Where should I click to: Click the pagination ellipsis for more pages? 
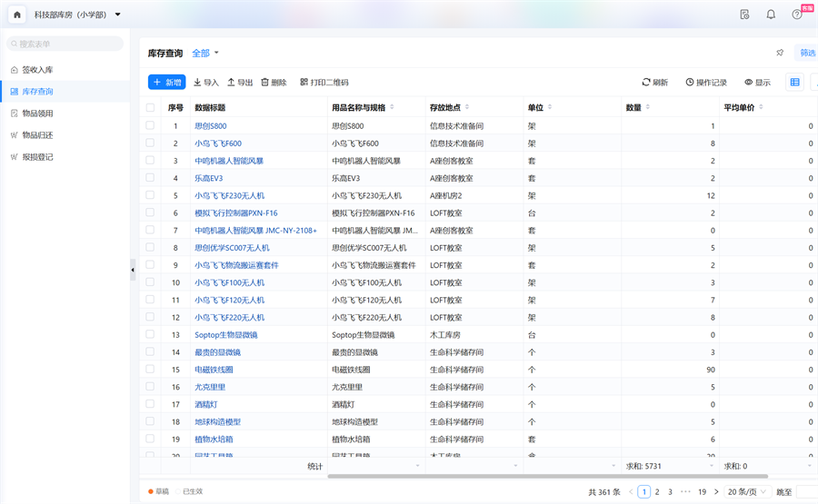[685, 491]
